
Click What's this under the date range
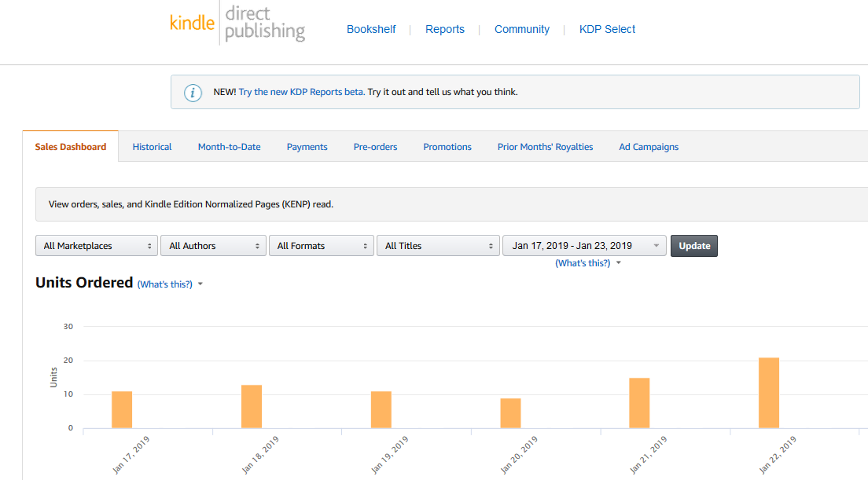pos(583,263)
